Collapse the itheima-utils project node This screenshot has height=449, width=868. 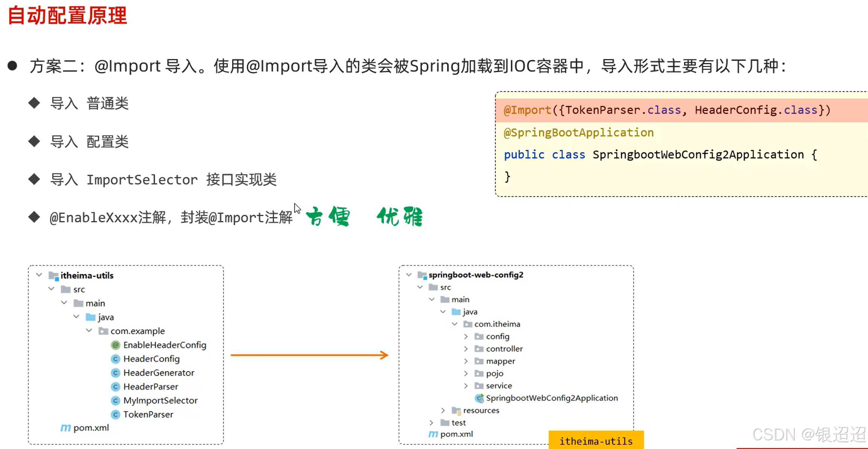coord(39,275)
